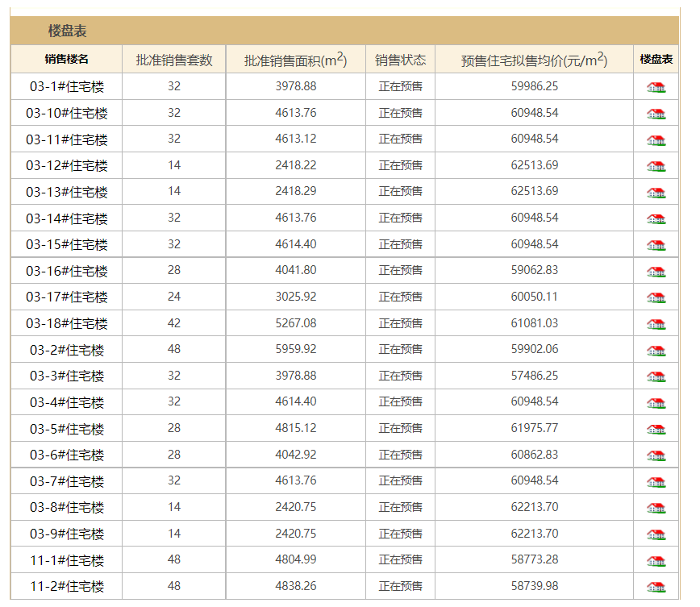Select building name 03-15#住宅楼

click(67, 244)
